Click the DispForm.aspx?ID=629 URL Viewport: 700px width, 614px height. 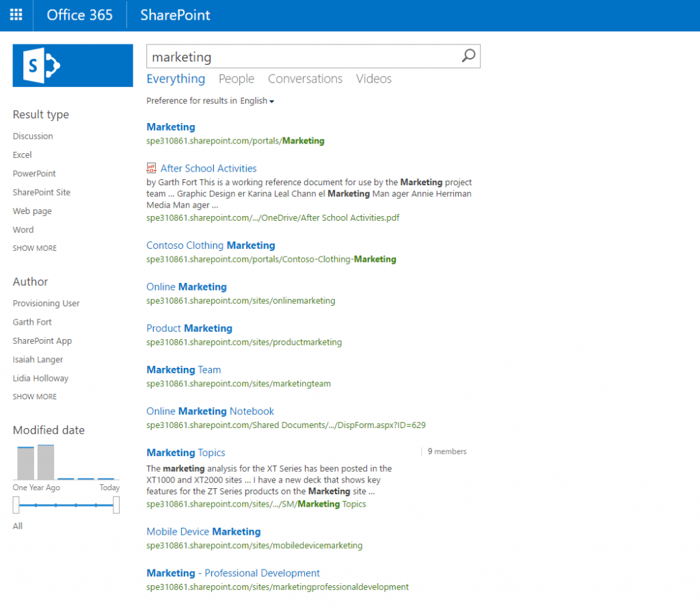(x=286, y=425)
